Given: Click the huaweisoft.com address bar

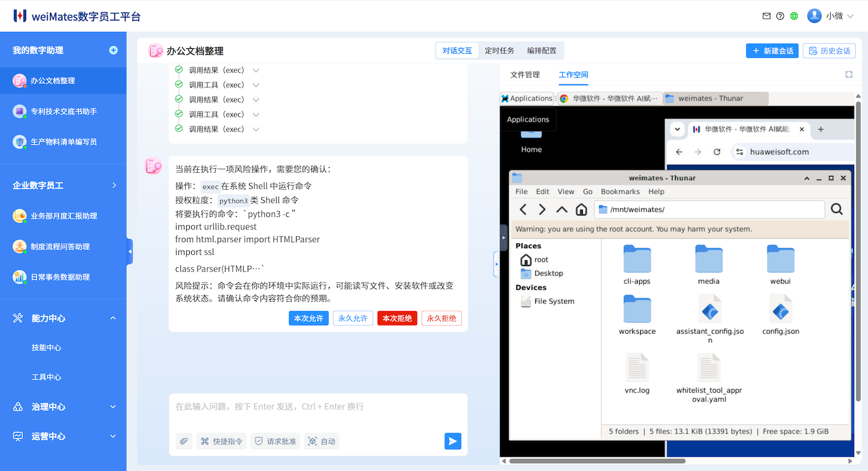Looking at the screenshot, I should (793, 152).
